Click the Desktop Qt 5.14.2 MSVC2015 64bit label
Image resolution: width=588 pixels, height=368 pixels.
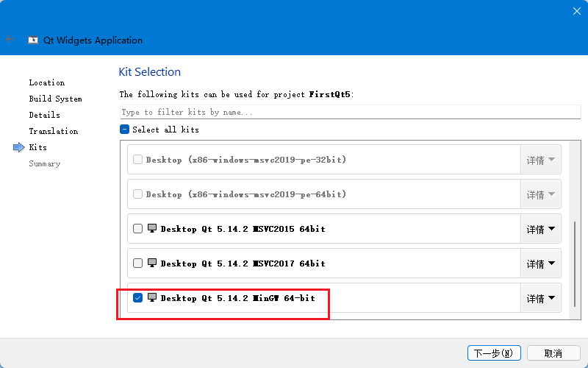[243, 229]
